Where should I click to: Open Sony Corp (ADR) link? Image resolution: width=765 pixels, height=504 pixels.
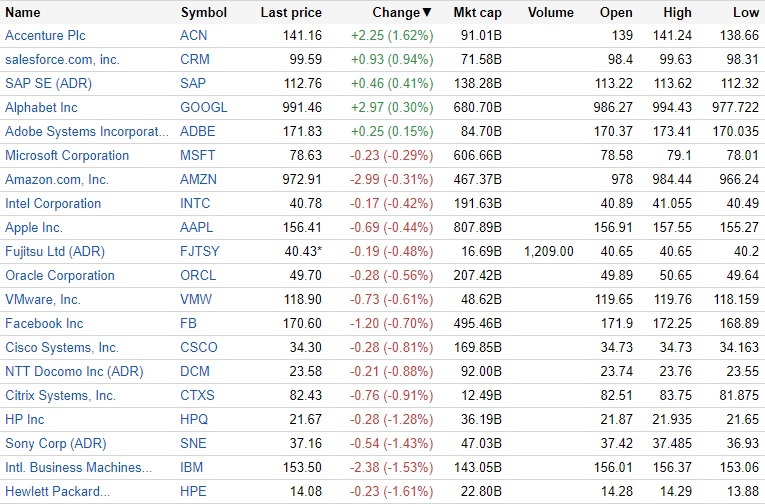[54, 443]
